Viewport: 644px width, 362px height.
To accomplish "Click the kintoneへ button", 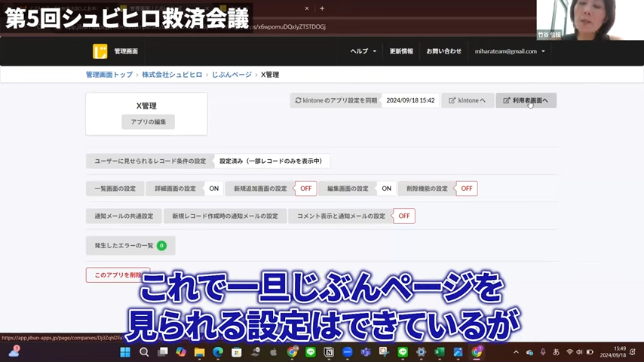I will click(468, 100).
